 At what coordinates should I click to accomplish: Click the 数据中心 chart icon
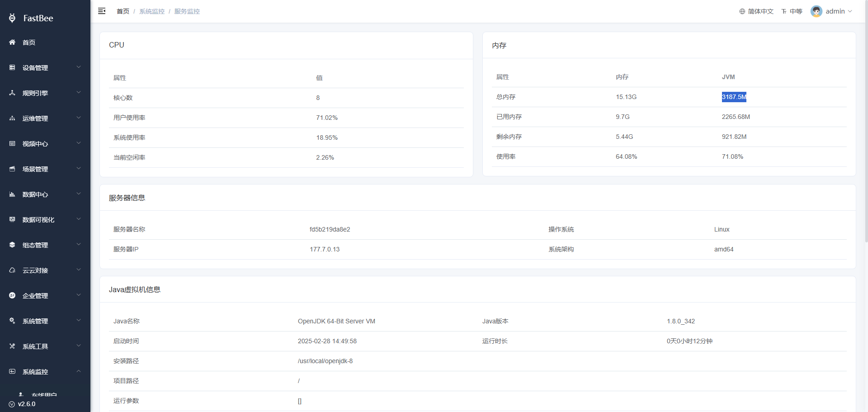(x=12, y=194)
